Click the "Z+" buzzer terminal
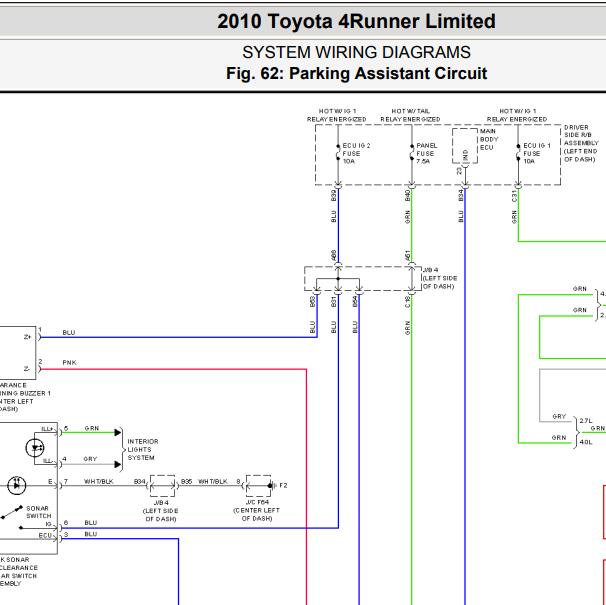 pos(27,337)
